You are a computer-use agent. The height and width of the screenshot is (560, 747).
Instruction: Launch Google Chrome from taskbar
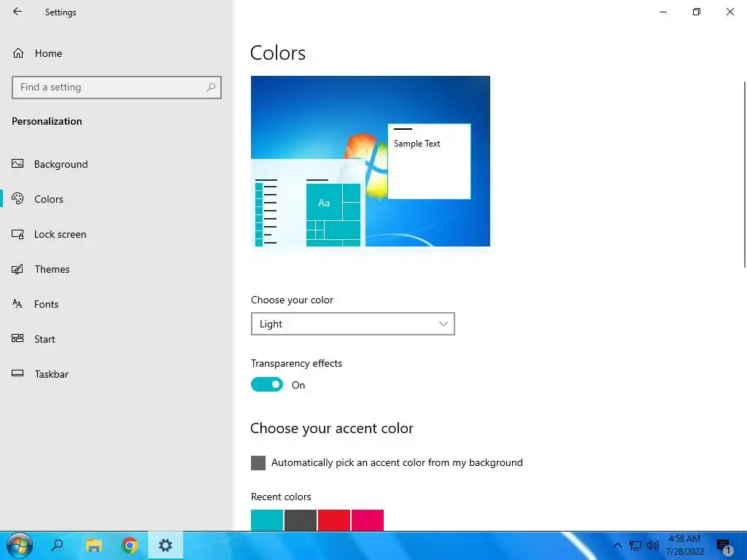click(130, 545)
